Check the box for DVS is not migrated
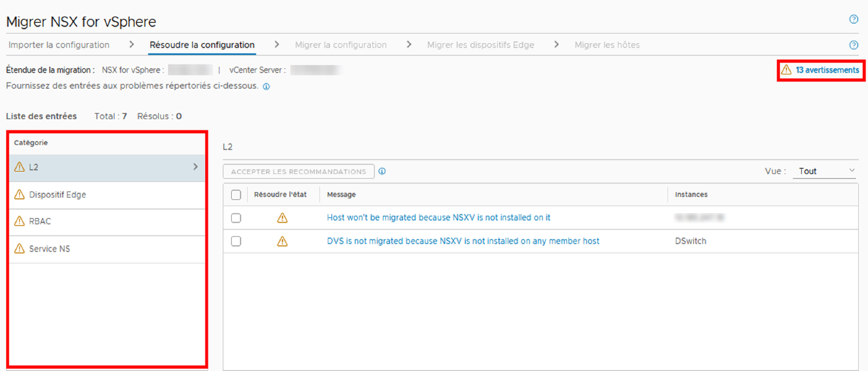Viewport: 868px width, 371px height. click(236, 241)
